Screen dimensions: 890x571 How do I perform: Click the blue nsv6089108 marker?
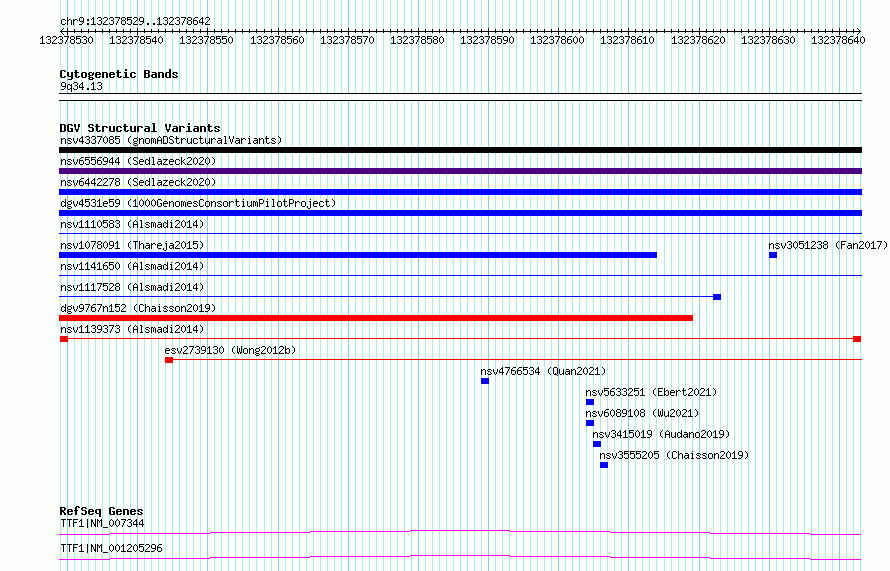click(590, 423)
